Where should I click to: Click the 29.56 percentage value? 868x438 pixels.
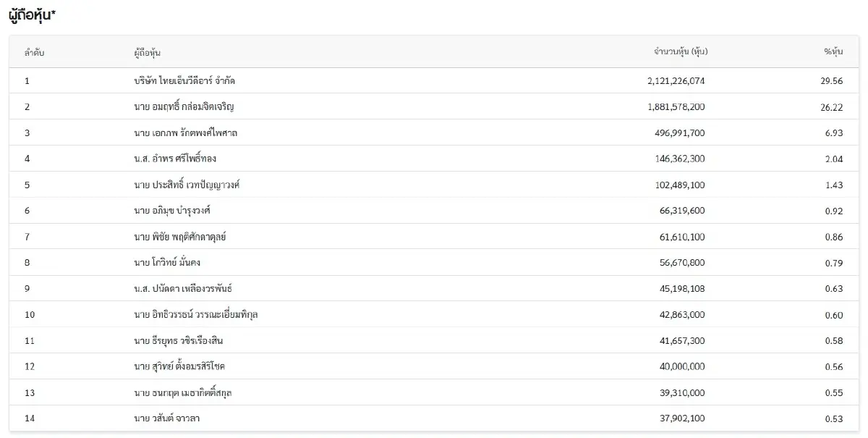832,81
